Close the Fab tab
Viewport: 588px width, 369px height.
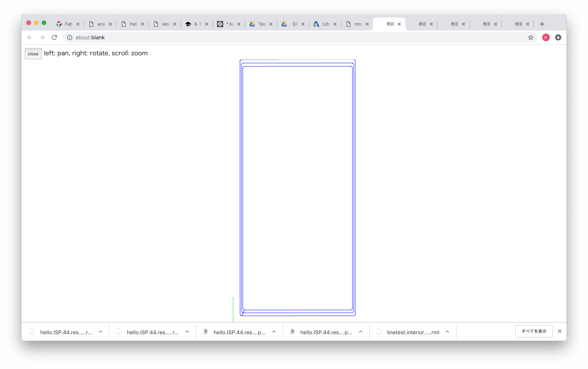(x=78, y=24)
